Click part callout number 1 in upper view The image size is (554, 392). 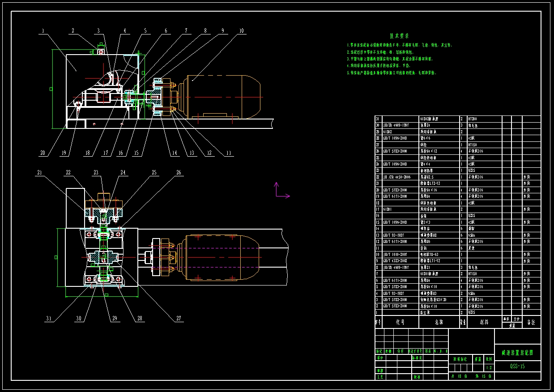coord(43,31)
